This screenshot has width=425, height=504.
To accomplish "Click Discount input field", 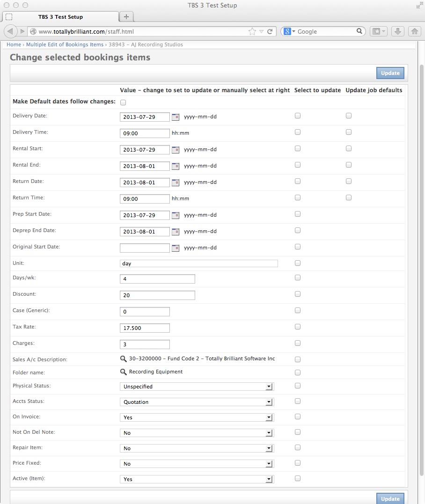I will 157,295.
